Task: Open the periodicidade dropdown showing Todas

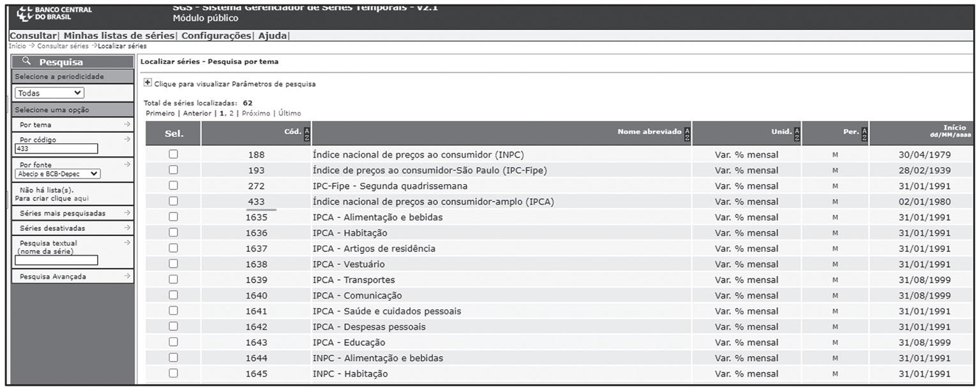Action: [50, 93]
